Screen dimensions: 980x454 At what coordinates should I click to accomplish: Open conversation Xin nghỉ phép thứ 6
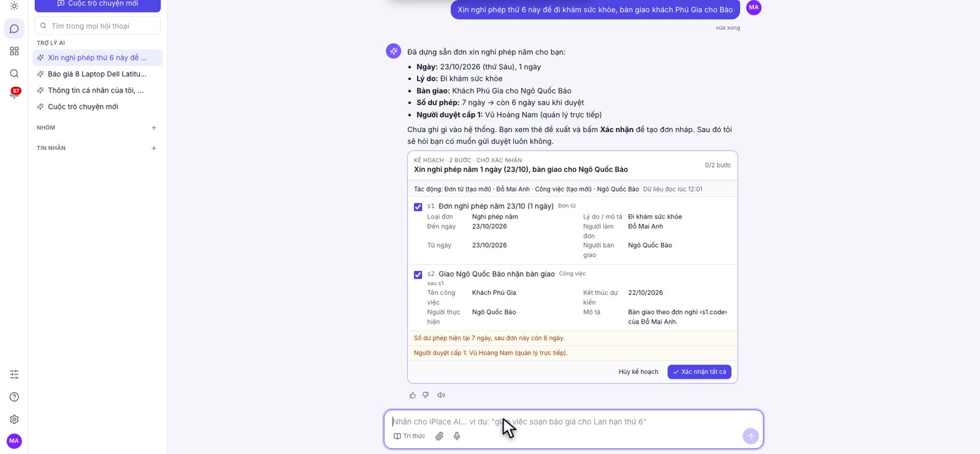point(97,58)
